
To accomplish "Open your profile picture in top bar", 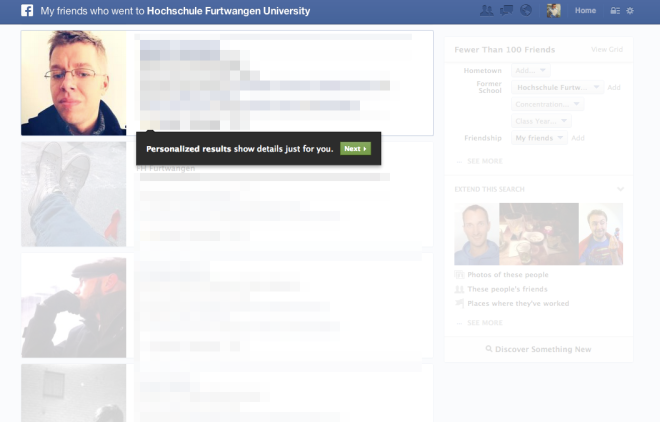I will click(x=554, y=11).
